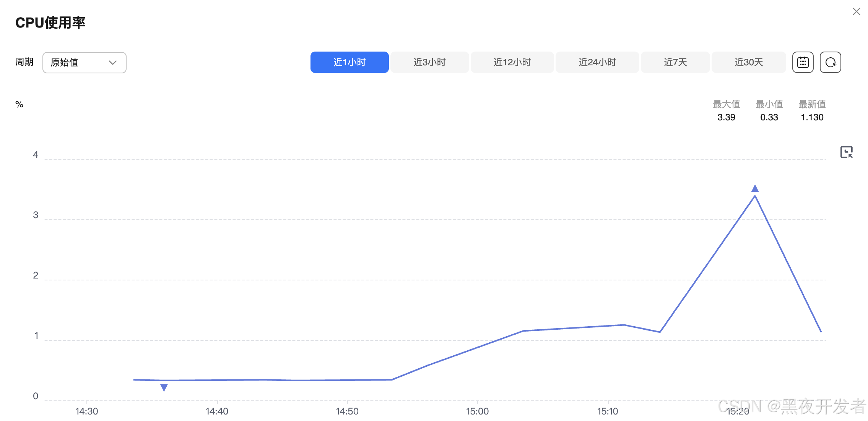Click the dropdown chevron next to 原始值

tap(112, 63)
